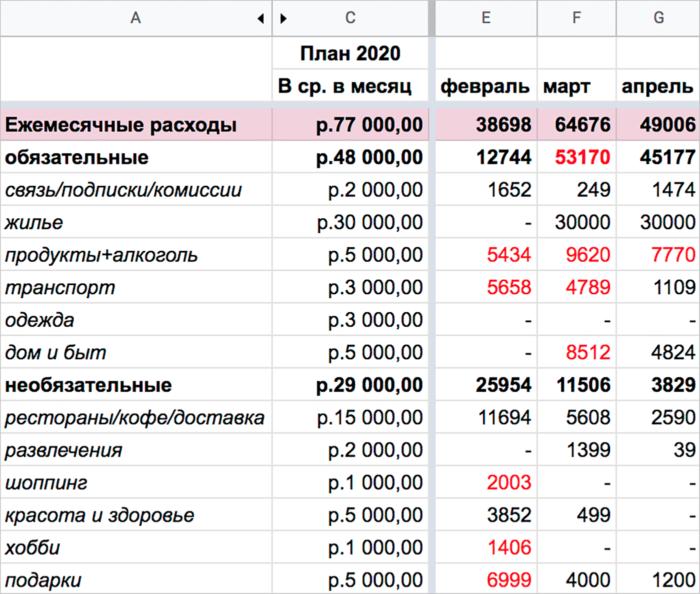700x594 pixels.
Task: Click April optional total 3829
Action: coord(673,385)
